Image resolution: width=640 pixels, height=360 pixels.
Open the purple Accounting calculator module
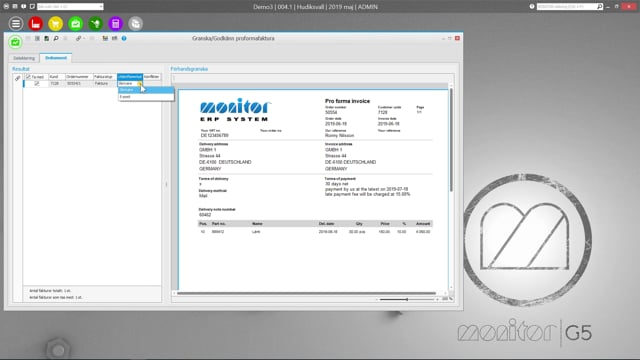coord(116,24)
